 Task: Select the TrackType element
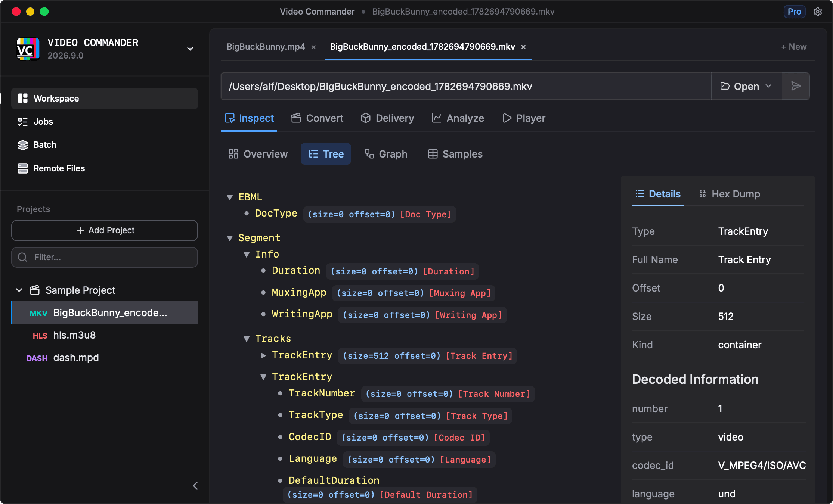[x=316, y=415]
